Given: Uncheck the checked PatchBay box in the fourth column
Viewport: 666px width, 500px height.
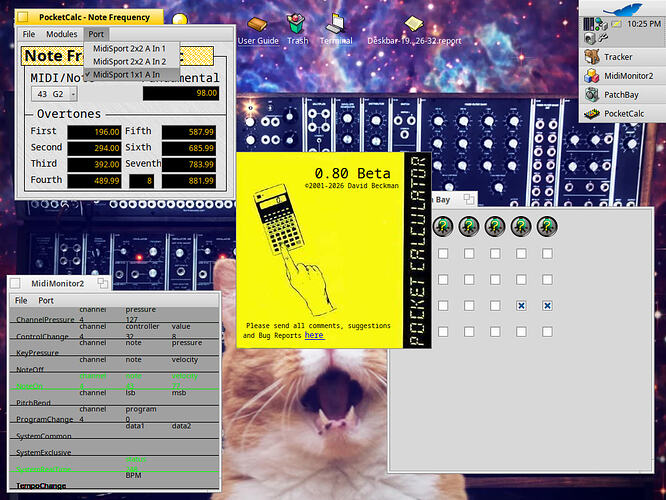Looking at the screenshot, I should (521, 305).
